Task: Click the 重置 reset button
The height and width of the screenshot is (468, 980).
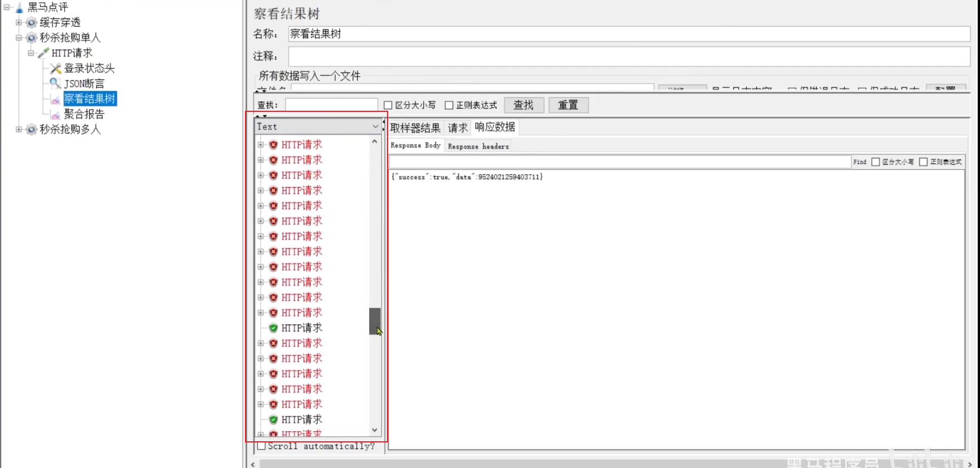Action: pyautogui.click(x=569, y=105)
